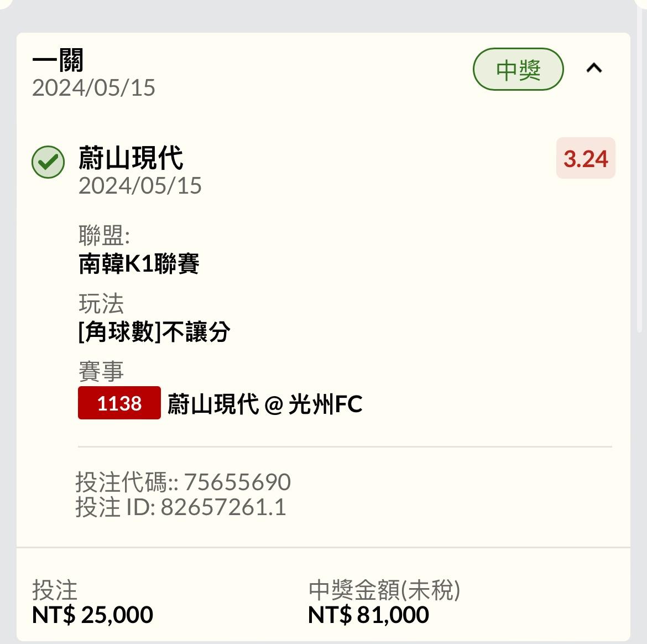
Task: Tap the 3.24 odds badge
Action: (586, 159)
